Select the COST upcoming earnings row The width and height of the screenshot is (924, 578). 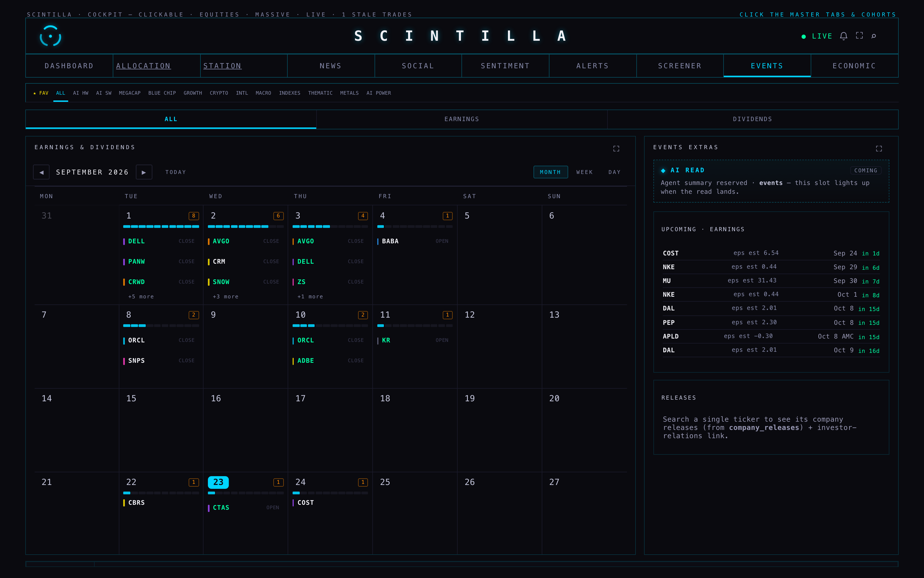click(x=771, y=253)
